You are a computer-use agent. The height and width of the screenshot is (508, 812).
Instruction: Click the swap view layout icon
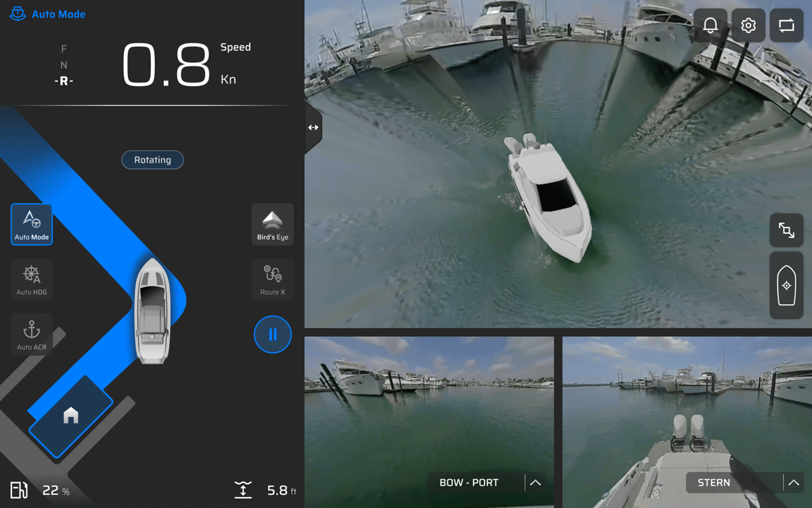pos(786,26)
